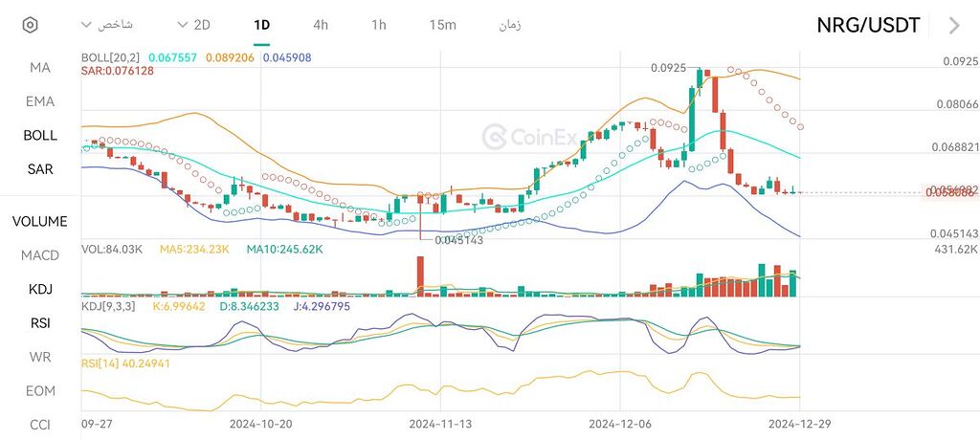Select the 1h timeframe
This screenshot has height=440, width=980.
point(379,24)
